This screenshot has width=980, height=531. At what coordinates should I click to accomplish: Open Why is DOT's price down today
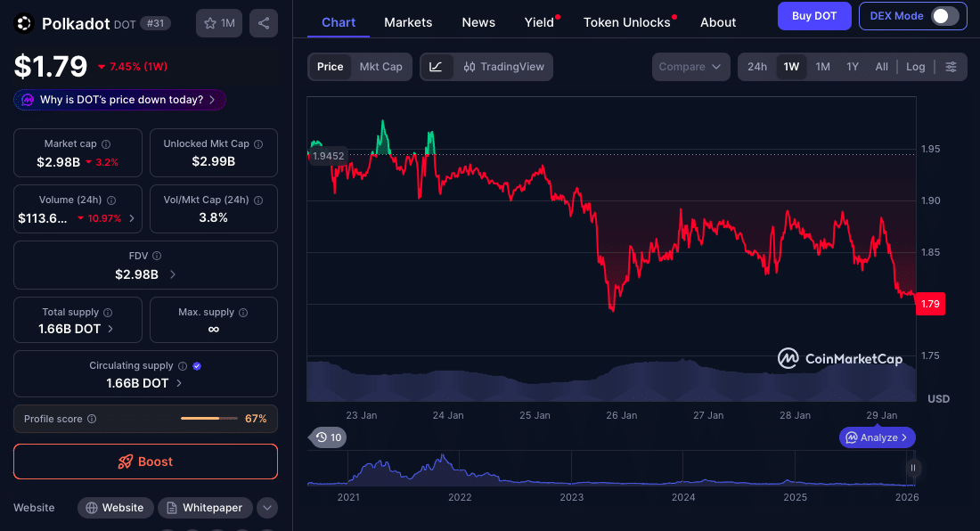pos(120,100)
